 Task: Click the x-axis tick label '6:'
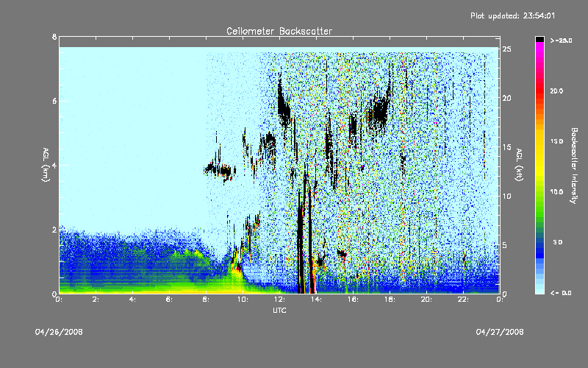pos(169,300)
